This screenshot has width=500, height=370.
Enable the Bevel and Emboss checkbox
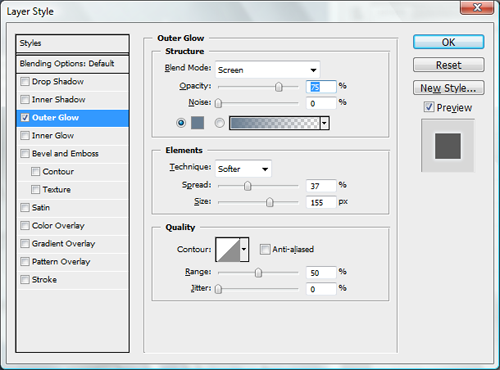pos(25,153)
